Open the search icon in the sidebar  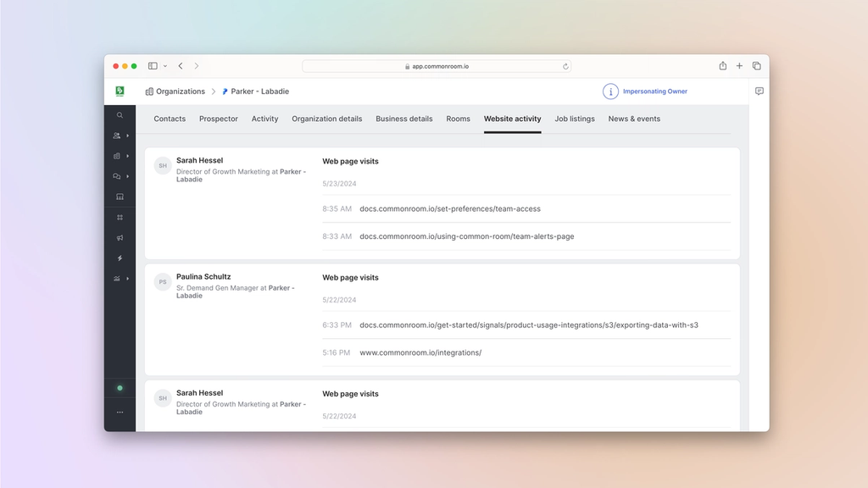click(x=120, y=115)
